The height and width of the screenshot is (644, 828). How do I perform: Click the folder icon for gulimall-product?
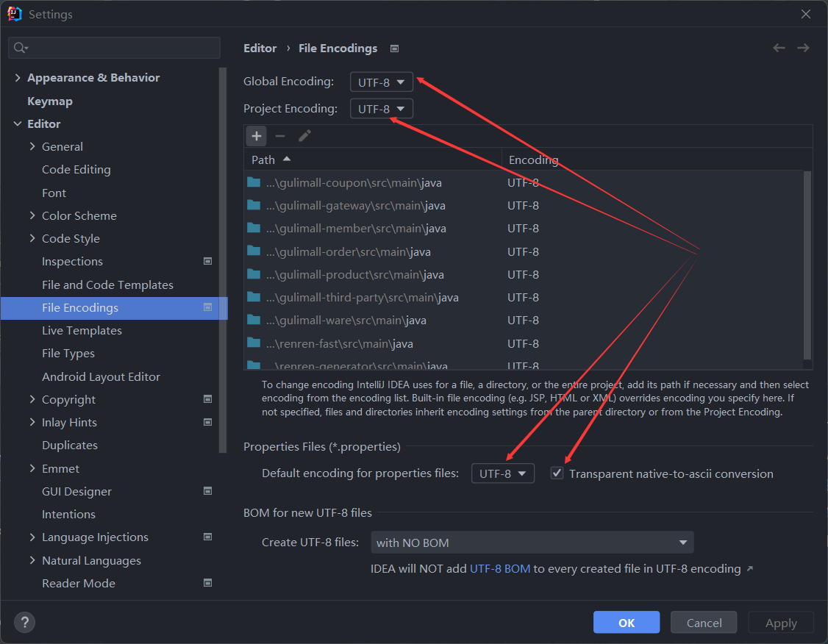[x=254, y=274]
